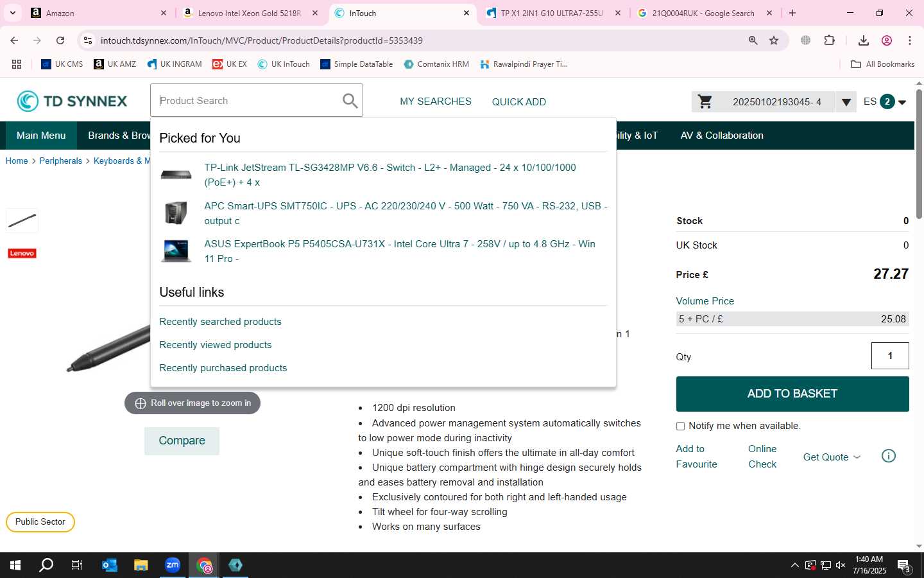This screenshot has height=578, width=924.
Task: Open Brands & Browse menu item
Action: pos(119,136)
